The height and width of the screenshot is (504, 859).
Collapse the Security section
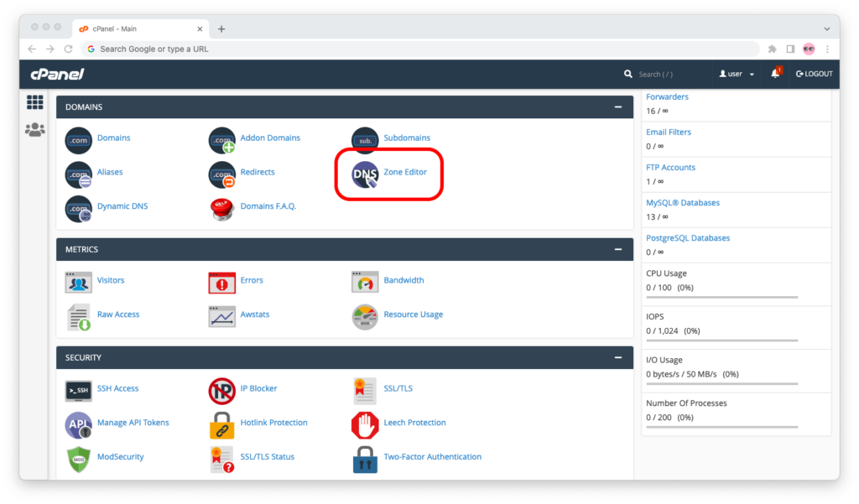click(x=618, y=357)
